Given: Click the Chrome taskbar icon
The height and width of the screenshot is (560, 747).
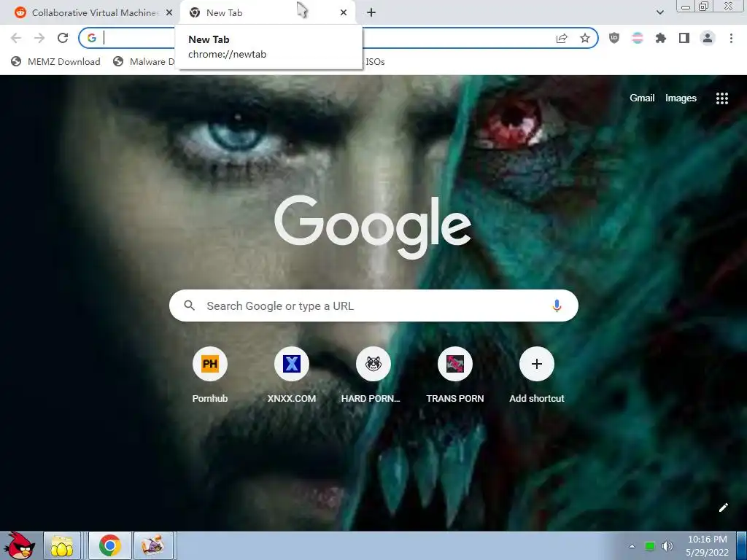Looking at the screenshot, I should click(x=110, y=545).
